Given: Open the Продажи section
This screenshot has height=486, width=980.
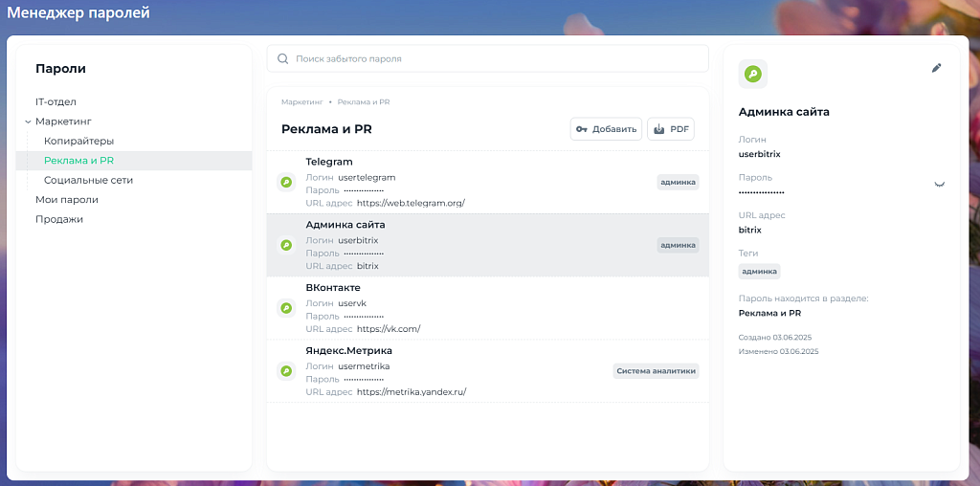Looking at the screenshot, I should [x=59, y=219].
